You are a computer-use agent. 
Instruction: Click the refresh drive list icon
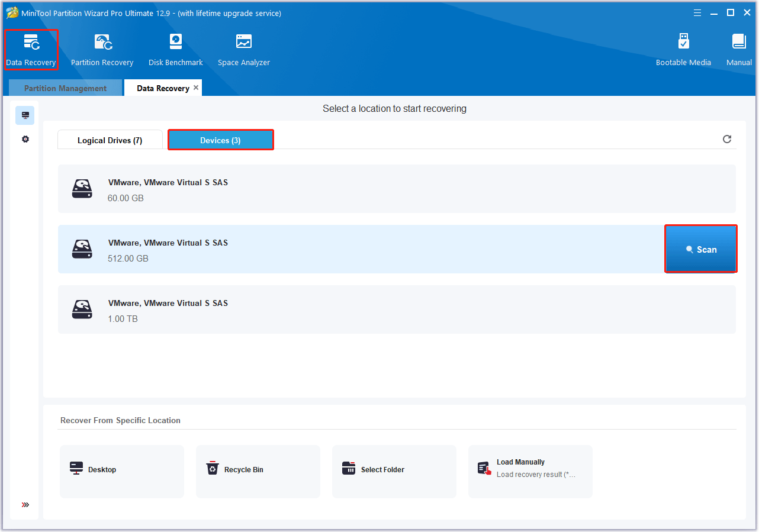[x=727, y=139]
